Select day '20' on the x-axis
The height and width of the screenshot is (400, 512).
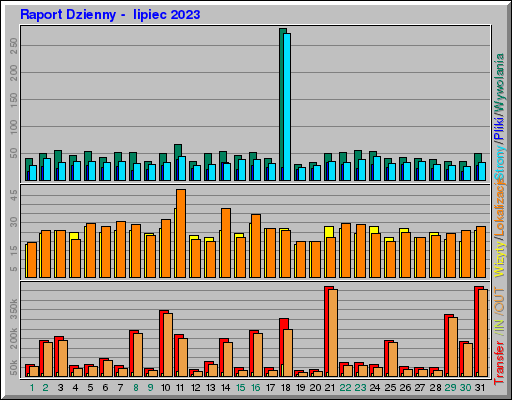pyautogui.click(x=315, y=388)
